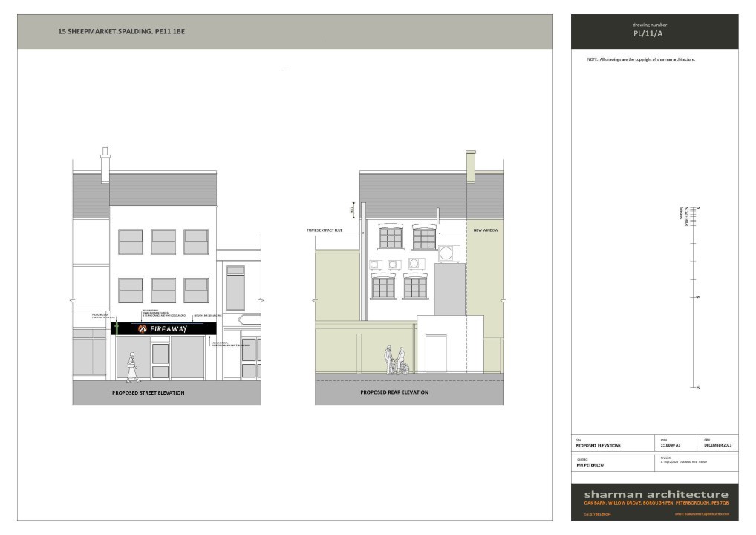Click the PROPOSED REAR ELEVATION caption
This screenshot has width=756, height=535.
(396, 392)
